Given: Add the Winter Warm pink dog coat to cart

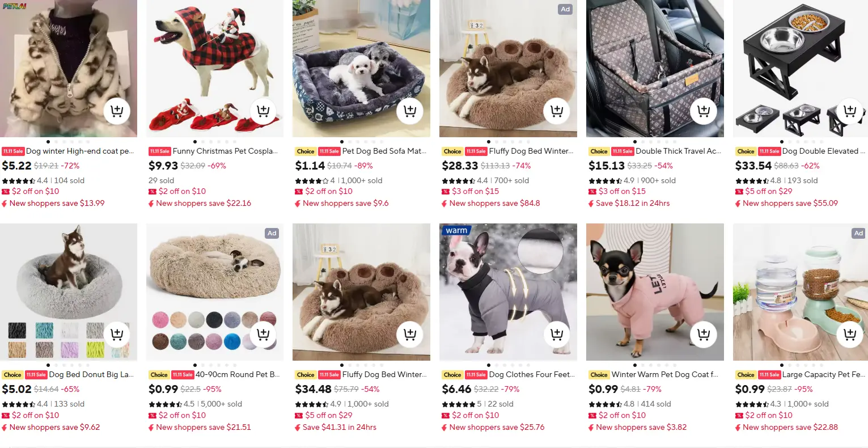Looking at the screenshot, I should (x=703, y=335).
